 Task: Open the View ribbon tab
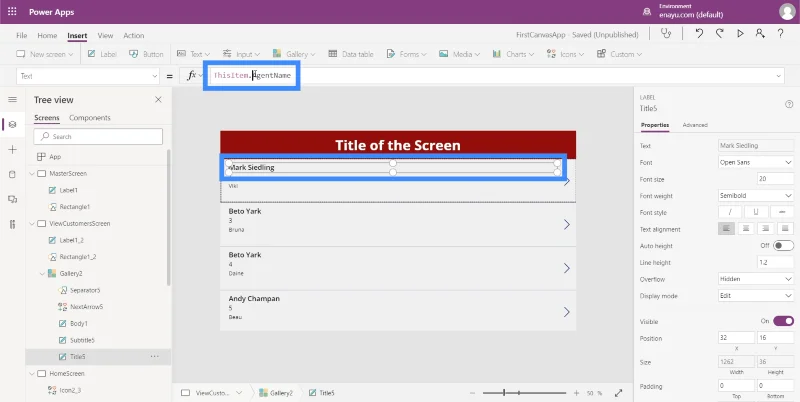pyautogui.click(x=105, y=35)
